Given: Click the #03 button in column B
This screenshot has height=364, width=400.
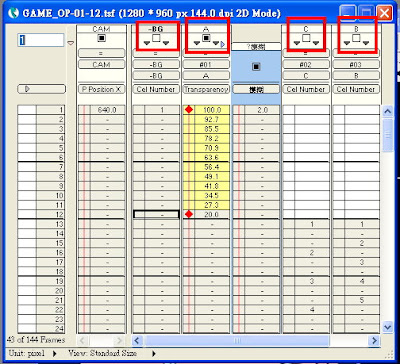Looking at the screenshot, I should click(x=356, y=64).
